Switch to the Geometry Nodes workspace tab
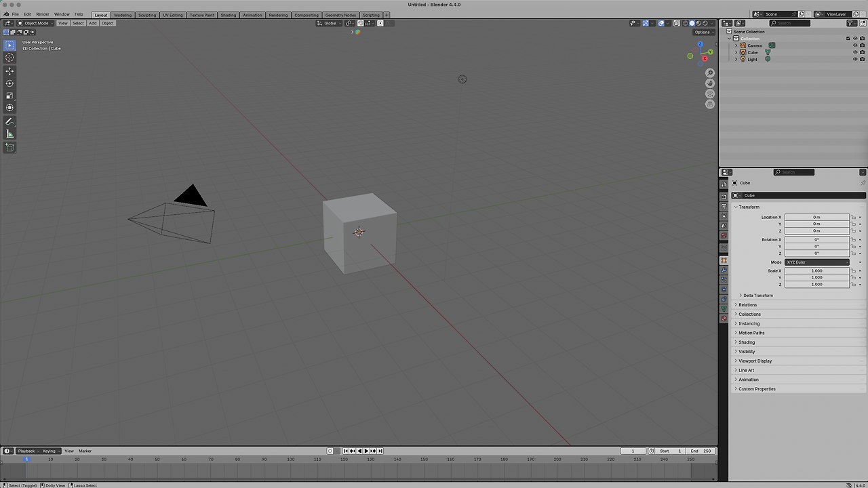 340,15
